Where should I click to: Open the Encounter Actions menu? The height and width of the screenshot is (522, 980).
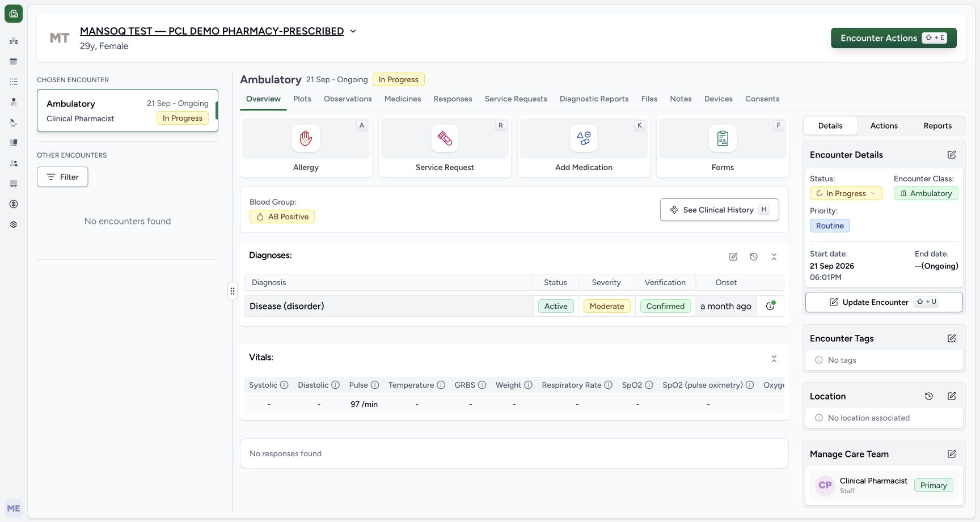click(x=894, y=38)
